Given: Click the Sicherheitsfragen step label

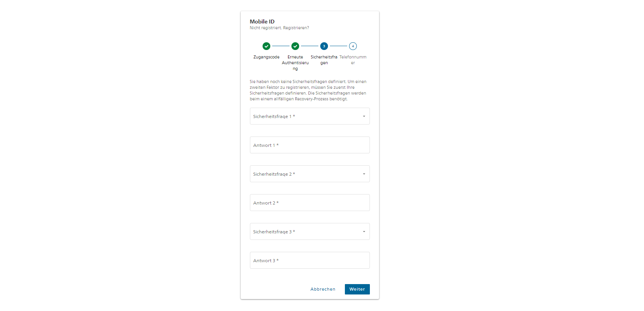Looking at the screenshot, I should click(324, 60).
